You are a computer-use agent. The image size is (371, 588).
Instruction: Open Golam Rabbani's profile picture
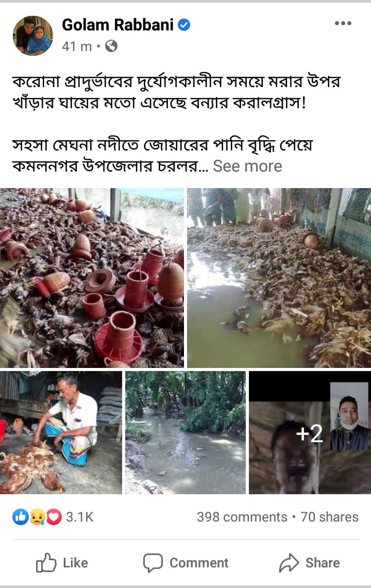tap(33, 36)
